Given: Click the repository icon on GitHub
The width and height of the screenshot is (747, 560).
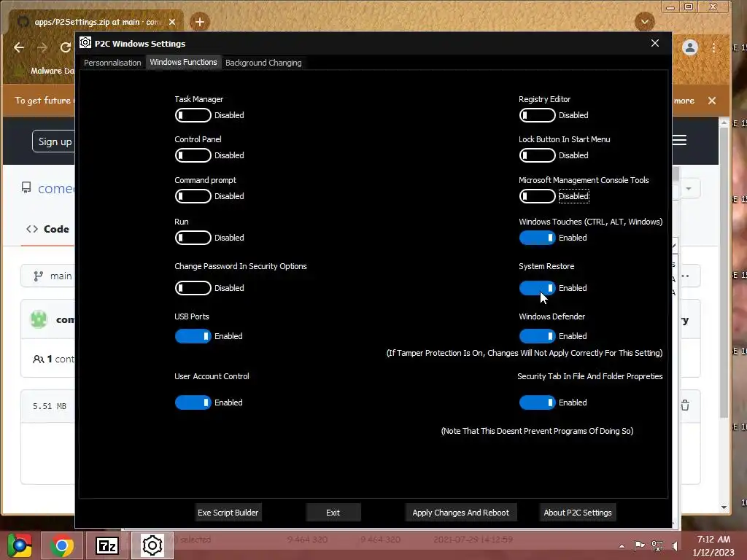Looking at the screenshot, I should click(x=27, y=187).
